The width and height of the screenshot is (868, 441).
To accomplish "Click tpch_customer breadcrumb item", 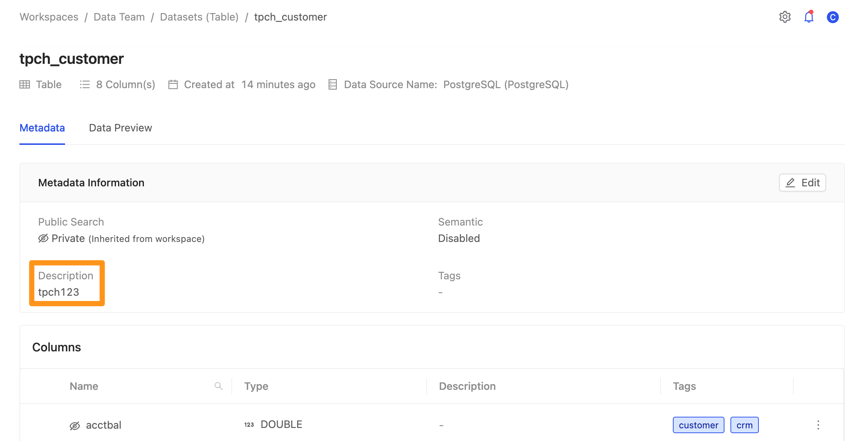I will 290,17.
